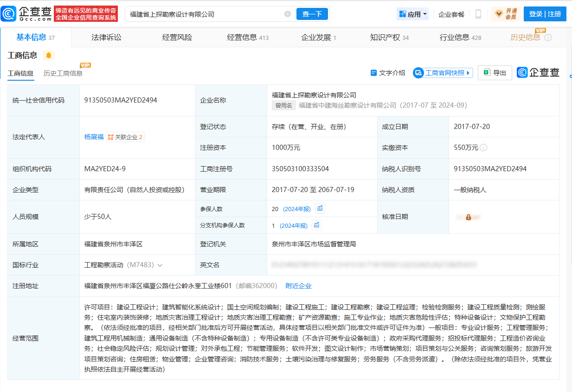Select the 历史工商信息 sub-tab
The image size is (572, 392).
coord(63,73)
